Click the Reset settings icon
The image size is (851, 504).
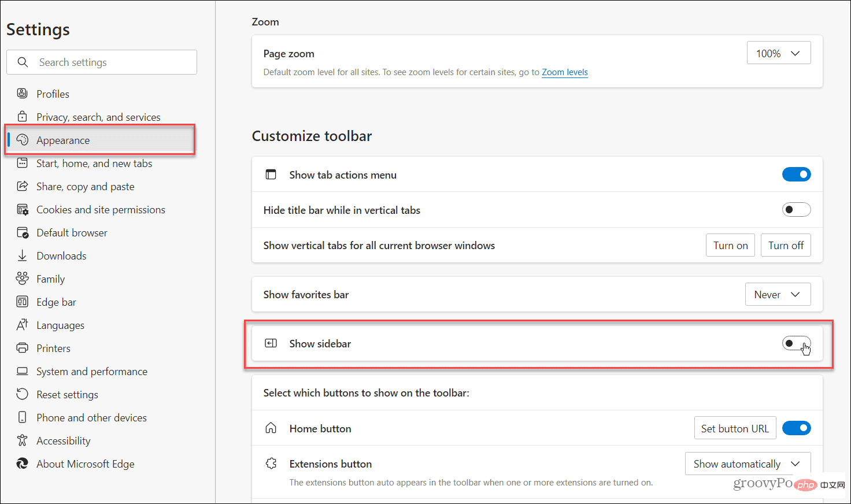pos(22,394)
